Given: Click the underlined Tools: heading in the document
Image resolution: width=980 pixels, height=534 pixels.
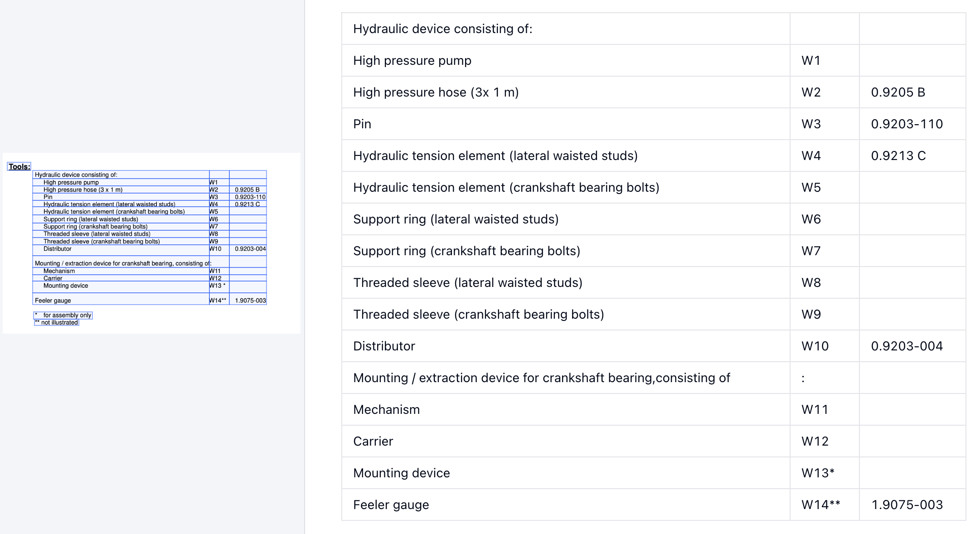Looking at the screenshot, I should click(19, 166).
